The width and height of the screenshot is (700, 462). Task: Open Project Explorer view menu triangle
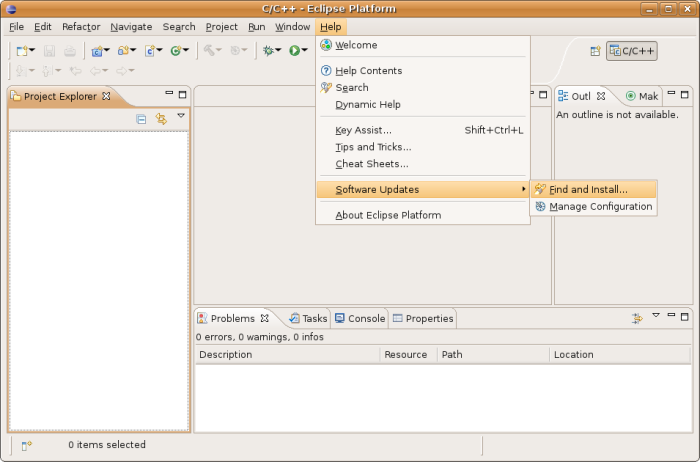click(x=181, y=117)
